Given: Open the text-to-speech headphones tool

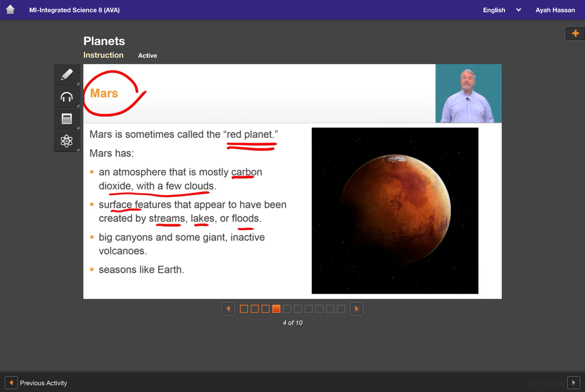Looking at the screenshot, I should (67, 96).
